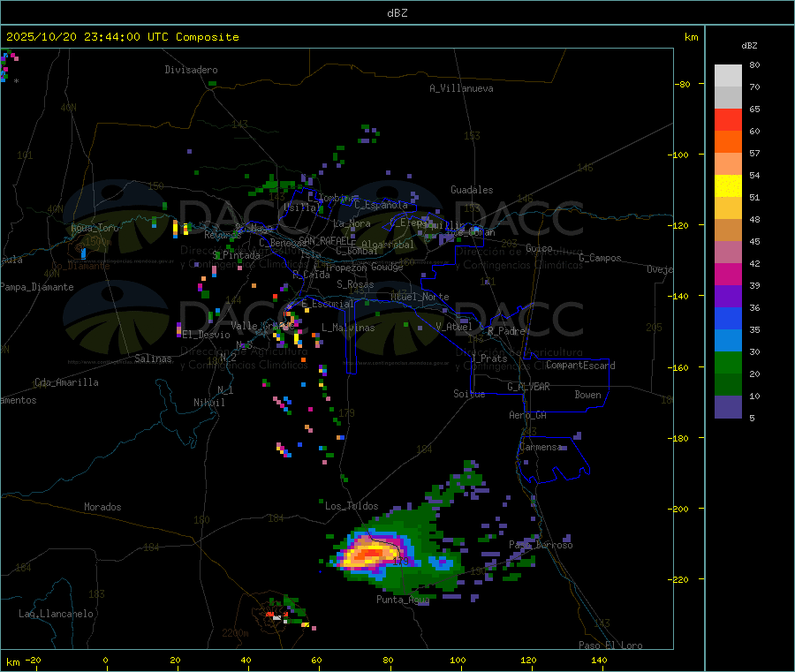Screen dimensions: 795x672
Task: Click the blue 36-35 dBZ legend swatch
Action: (x=728, y=318)
